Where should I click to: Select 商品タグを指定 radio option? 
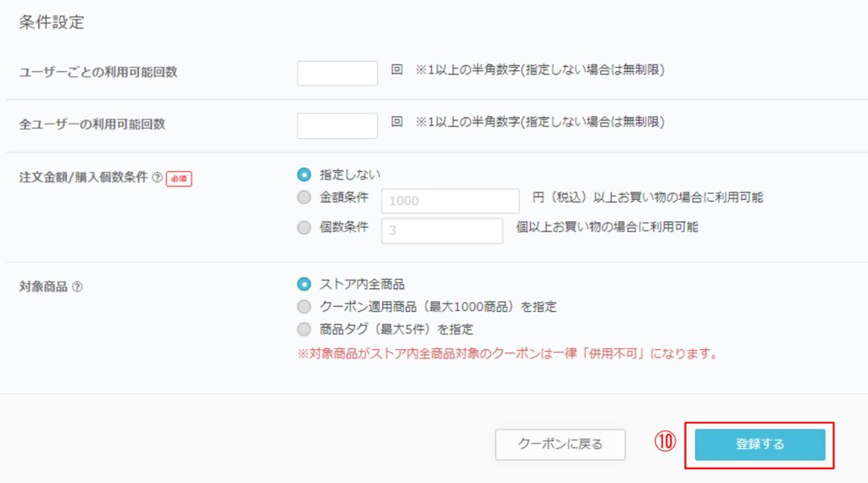pyautogui.click(x=304, y=329)
